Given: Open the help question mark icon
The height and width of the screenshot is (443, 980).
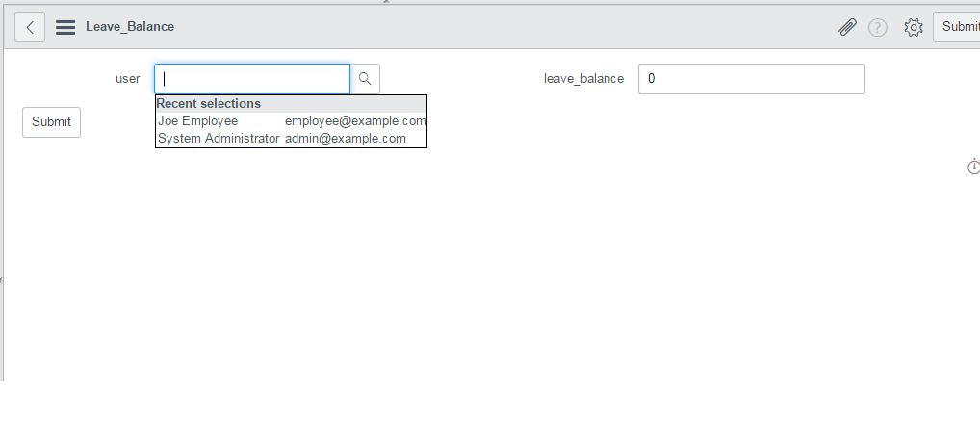Looking at the screenshot, I should click(878, 28).
